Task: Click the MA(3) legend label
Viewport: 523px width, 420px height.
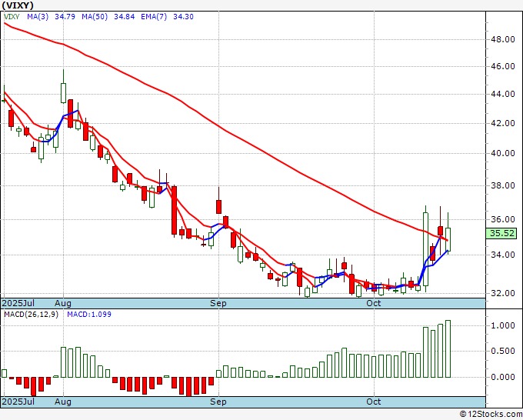Action: tap(38, 17)
